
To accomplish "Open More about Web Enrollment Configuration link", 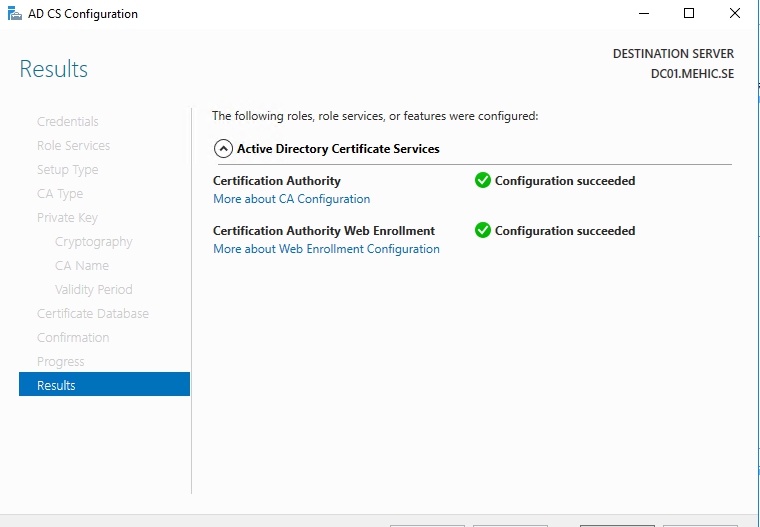I will click(x=326, y=249).
